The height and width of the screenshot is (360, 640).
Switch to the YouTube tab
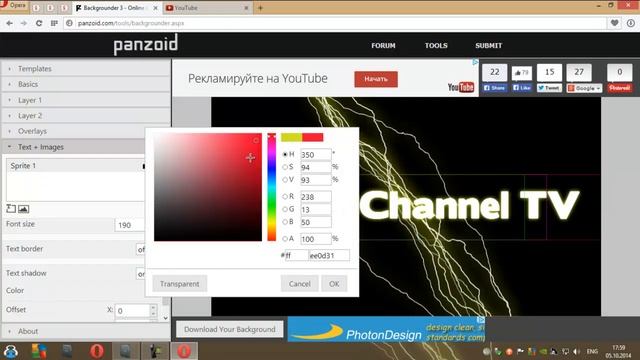coord(207,8)
